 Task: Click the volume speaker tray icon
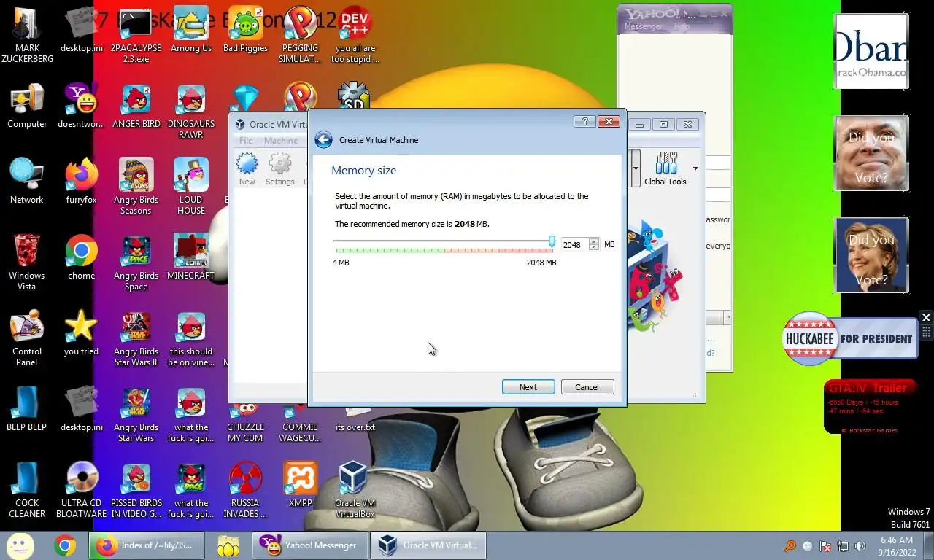(x=860, y=546)
